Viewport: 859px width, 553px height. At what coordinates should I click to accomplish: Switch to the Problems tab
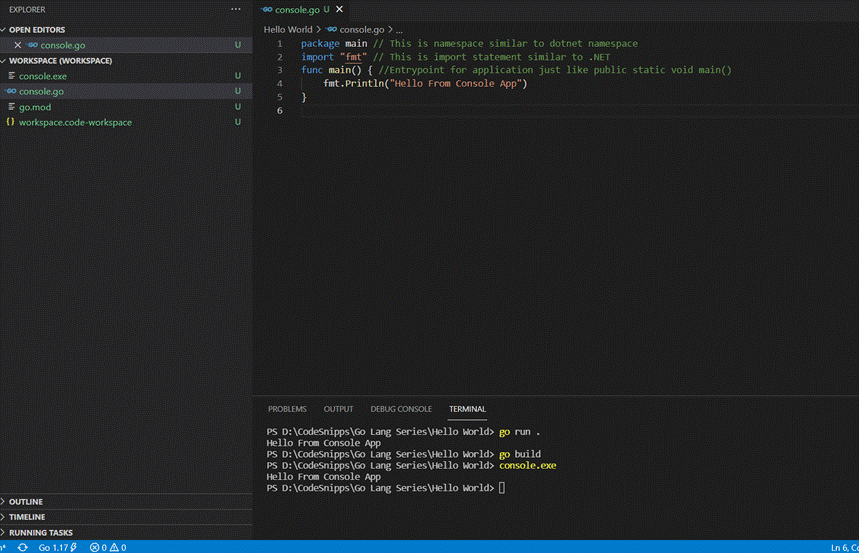click(287, 409)
